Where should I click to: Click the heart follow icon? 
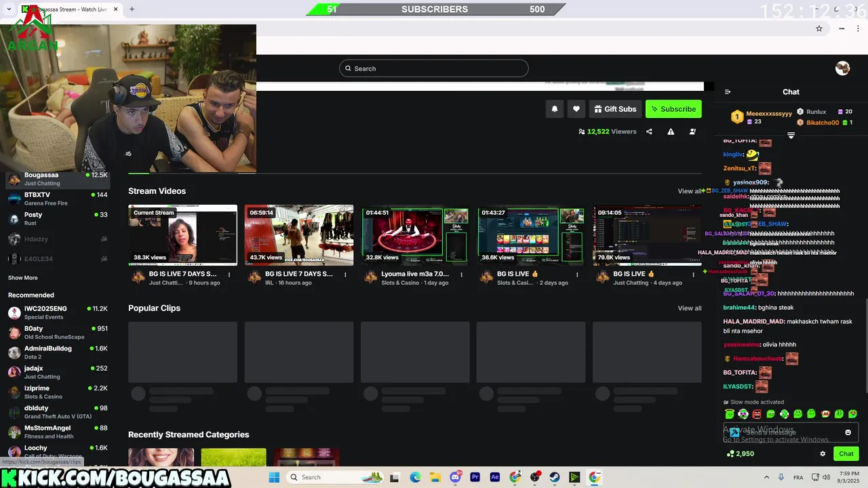(x=576, y=109)
